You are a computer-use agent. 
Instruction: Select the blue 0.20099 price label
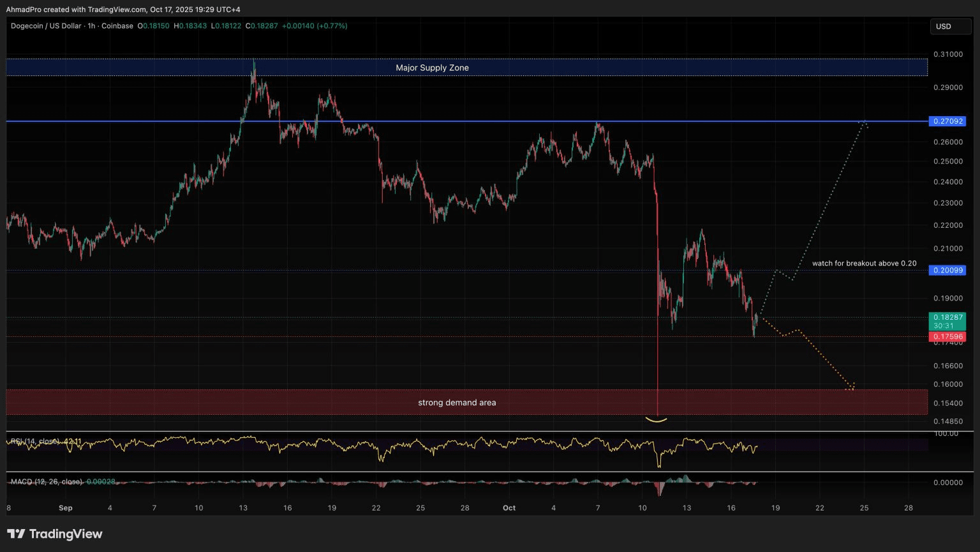947,271
